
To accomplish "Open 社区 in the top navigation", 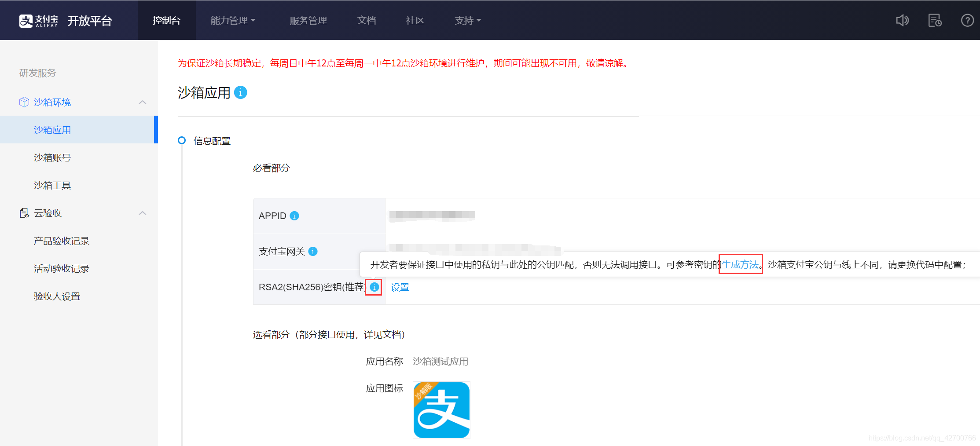I will pos(415,21).
